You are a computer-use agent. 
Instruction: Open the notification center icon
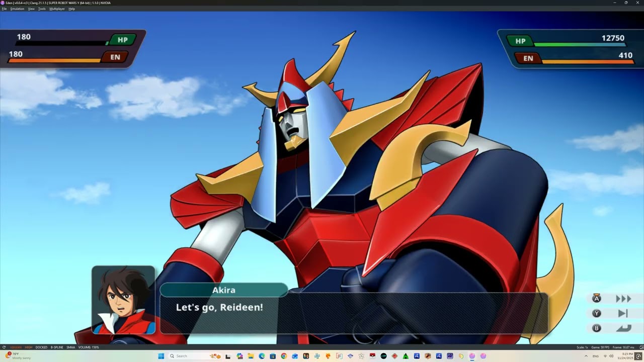[638, 356]
